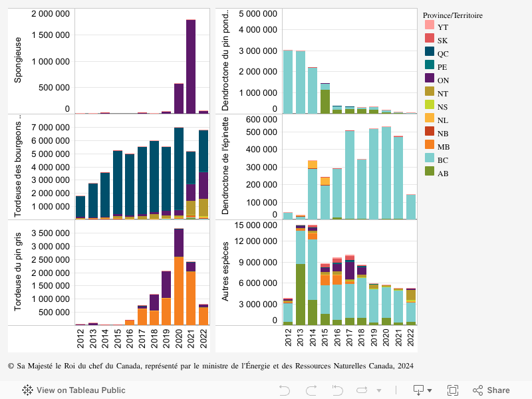This screenshot has height=399, width=532.
Task: Open View on Tableau Public link
Action: [80, 390]
